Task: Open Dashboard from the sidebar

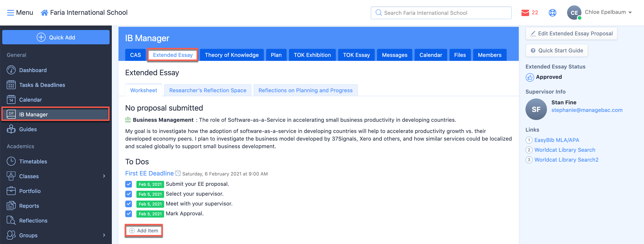Action: [33, 70]
